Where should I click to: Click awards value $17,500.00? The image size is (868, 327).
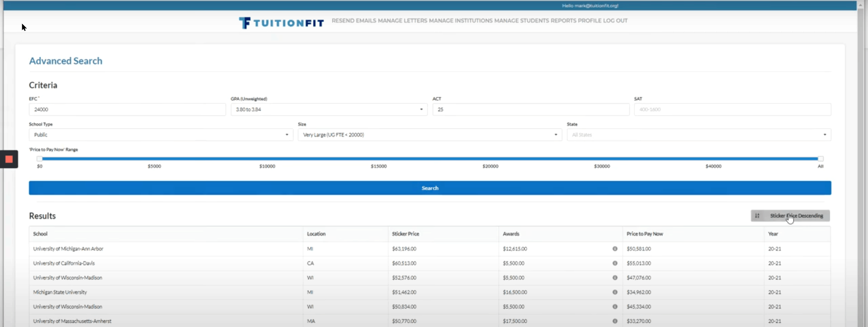515,321
